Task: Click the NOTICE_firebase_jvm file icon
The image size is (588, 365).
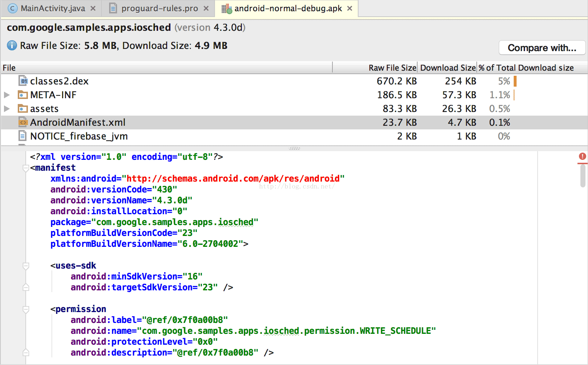Action: click(23, 136)
